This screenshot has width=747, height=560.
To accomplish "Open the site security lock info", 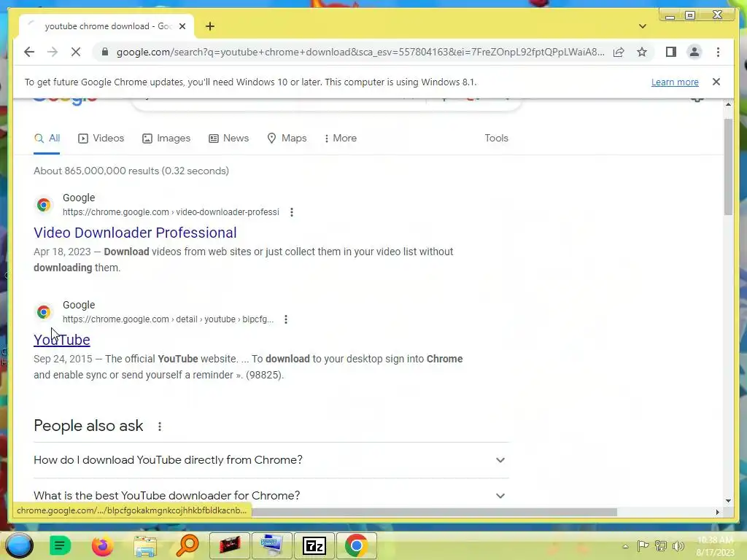I will [105, 52].
